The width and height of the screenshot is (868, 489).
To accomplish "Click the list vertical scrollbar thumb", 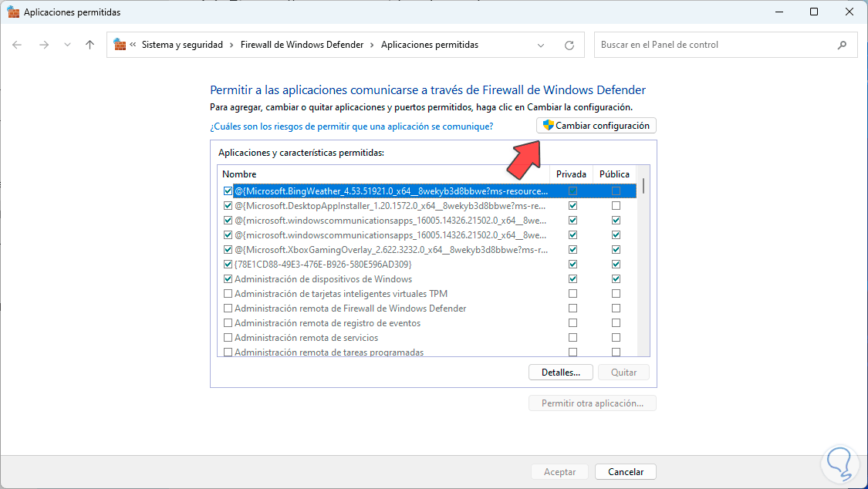I will coord(643,186).
